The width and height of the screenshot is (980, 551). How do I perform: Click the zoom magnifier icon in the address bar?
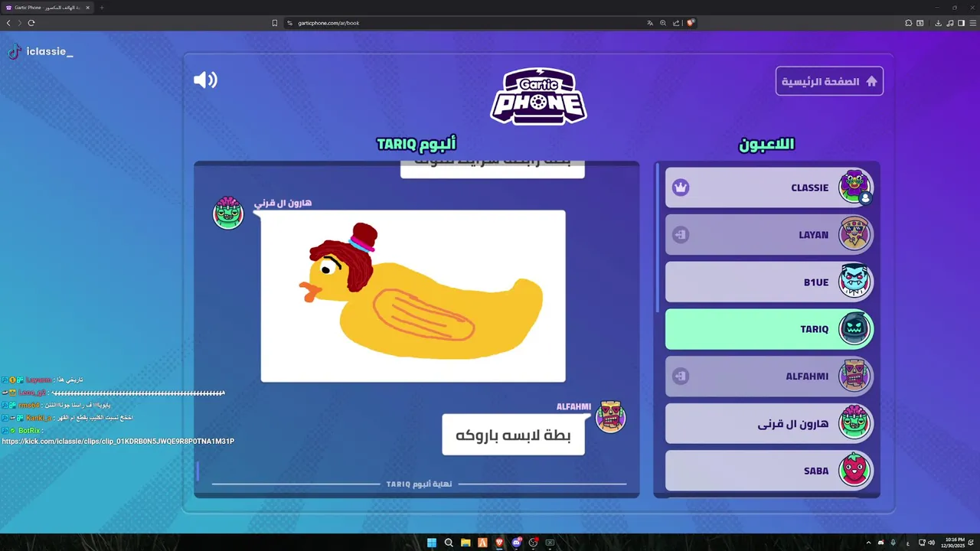click(663, 23)
